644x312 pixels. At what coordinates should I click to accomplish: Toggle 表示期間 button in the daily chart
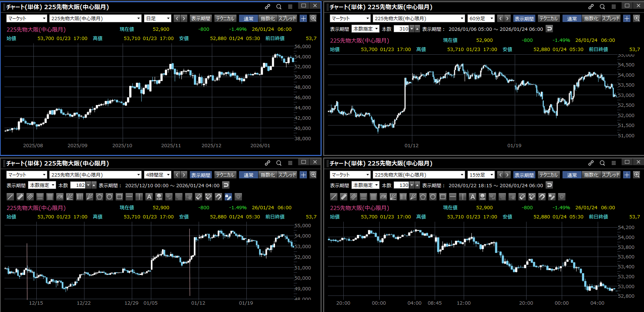pos(200,18)
